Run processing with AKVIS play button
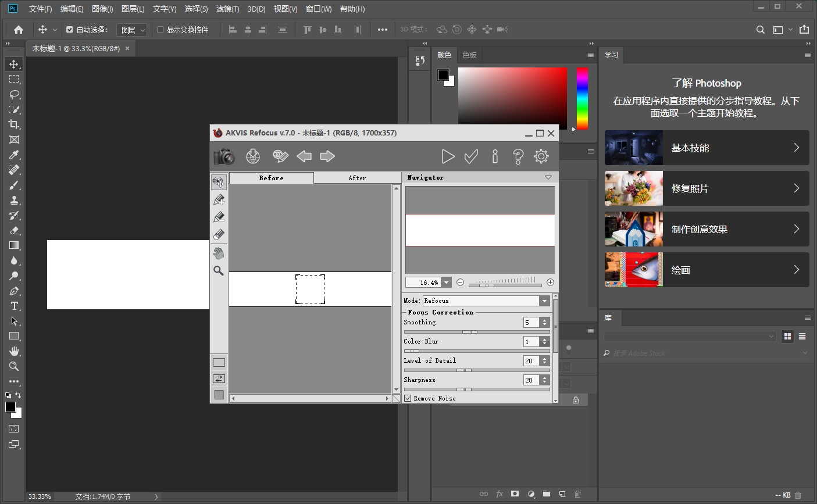The height and width of the screenshot is (504, 817). 448,156
